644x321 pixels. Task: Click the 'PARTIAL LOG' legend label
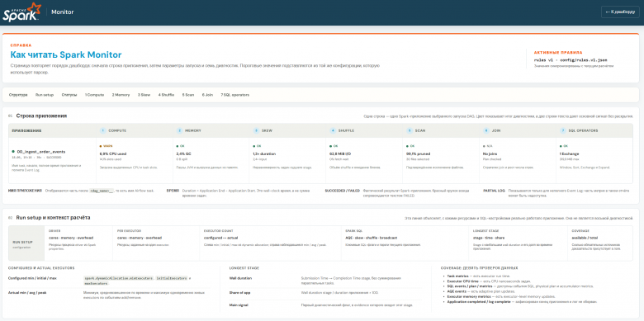click(x=494, y=191)
